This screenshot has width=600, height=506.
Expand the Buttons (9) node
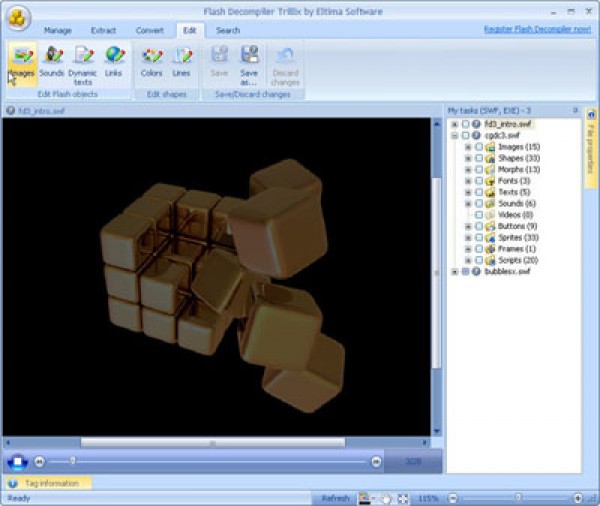(468, 226)
